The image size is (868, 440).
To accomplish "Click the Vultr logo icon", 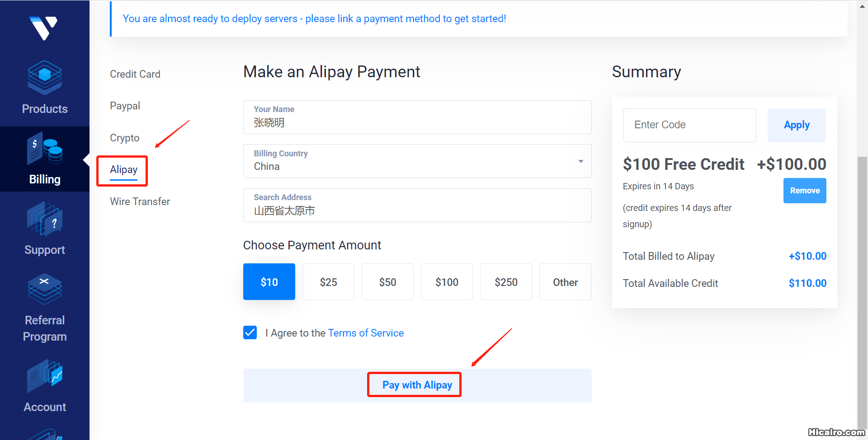I will point(43,28).
